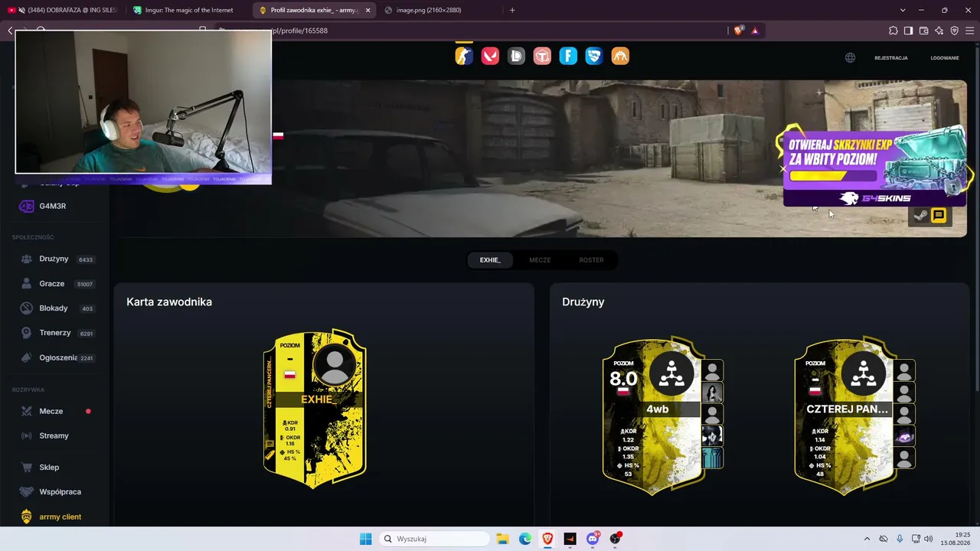Go to Drużyny in the sidebar
Screen dimensions: 980x551
pos(54,259)
